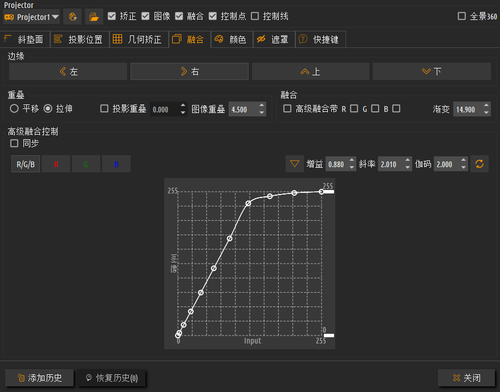The width and height of the screenshot is (500, 392).
Task: Select the R/G/B channel button
Action: tap(26, 164)
